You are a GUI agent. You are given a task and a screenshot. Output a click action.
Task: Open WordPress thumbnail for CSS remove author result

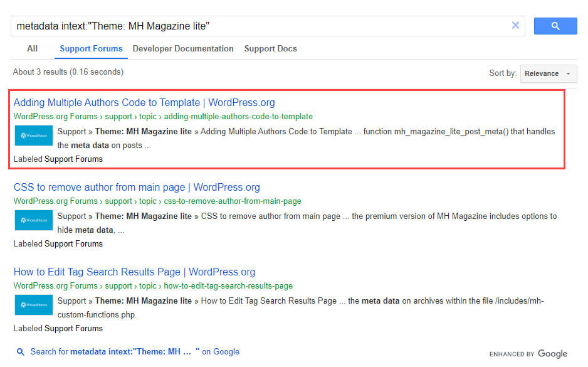coord(34,220)
